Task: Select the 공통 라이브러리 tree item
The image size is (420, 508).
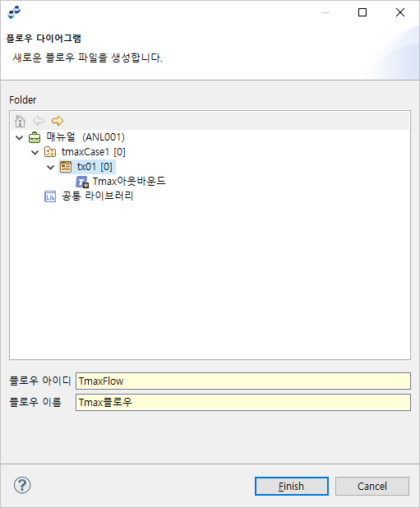Action: pos(98,196)
